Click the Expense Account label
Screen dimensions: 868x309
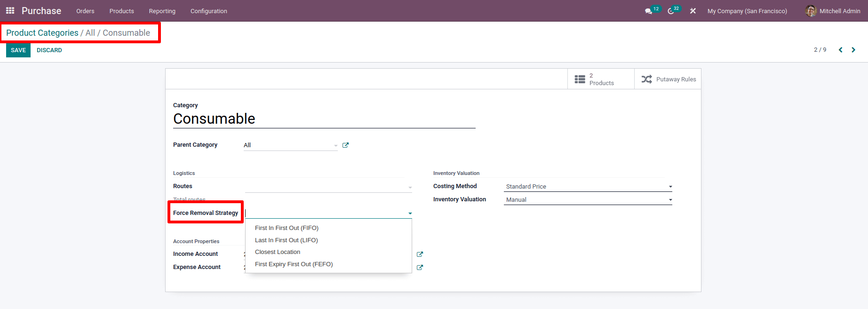tap(197, 267)
